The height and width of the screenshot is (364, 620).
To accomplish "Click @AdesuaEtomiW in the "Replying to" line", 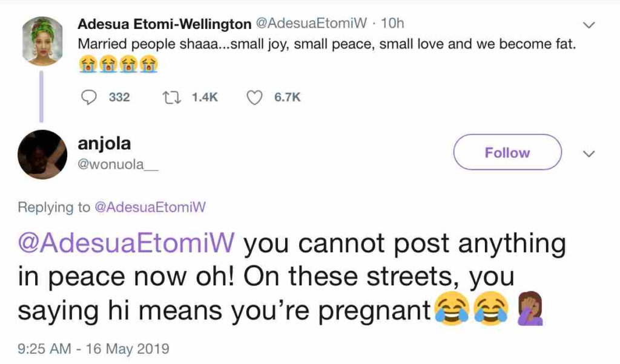I will tap(150, 207).
